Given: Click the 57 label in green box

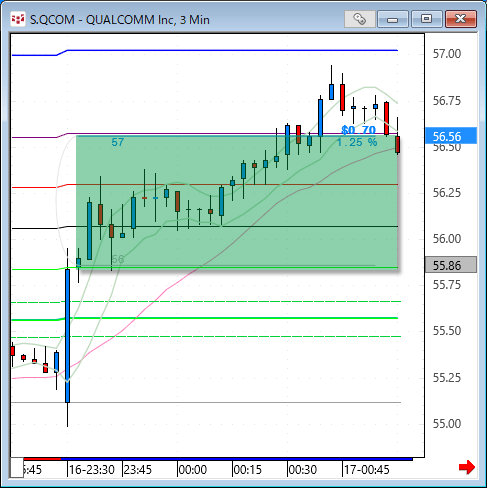Looking at the screenshot, I should click(118, 142).
